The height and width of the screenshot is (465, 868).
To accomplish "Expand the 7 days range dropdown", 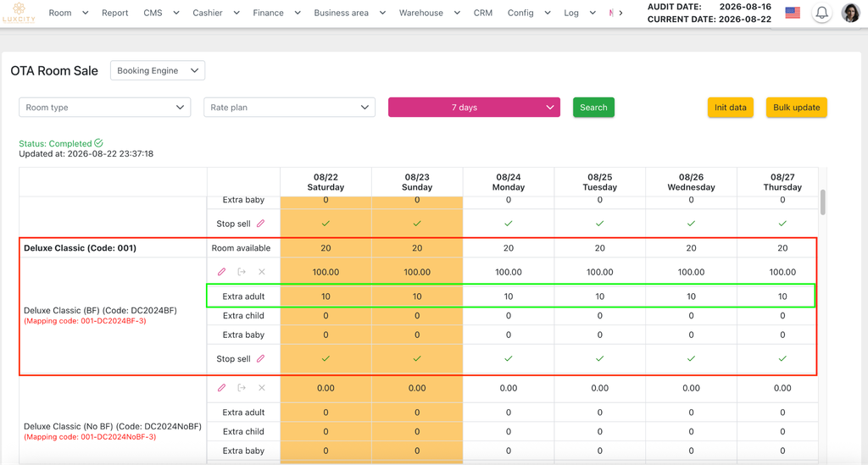I will tap(474, 108).
